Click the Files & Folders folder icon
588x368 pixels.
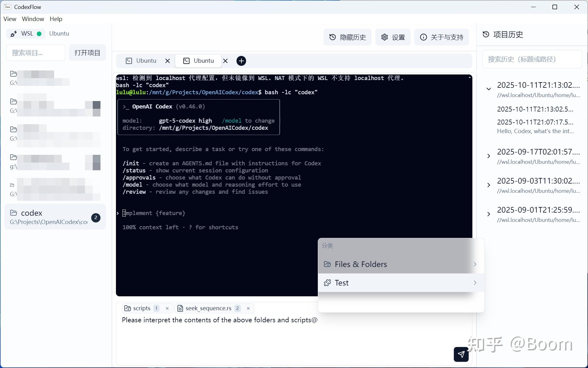point(327,264)
